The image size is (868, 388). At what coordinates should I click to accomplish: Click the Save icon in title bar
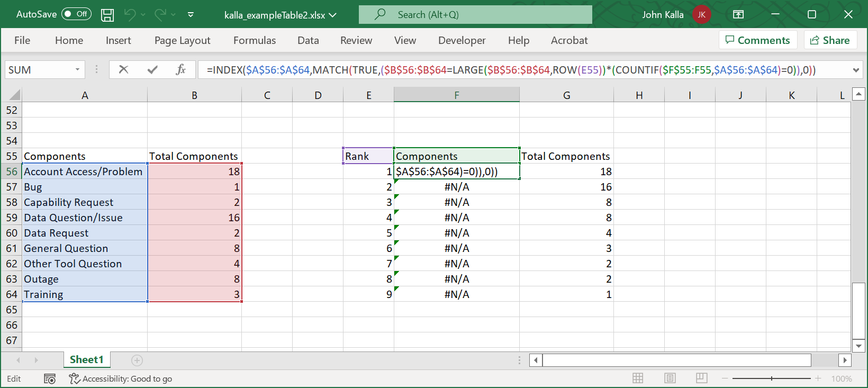pyautogui.click(x=107, y=15)
